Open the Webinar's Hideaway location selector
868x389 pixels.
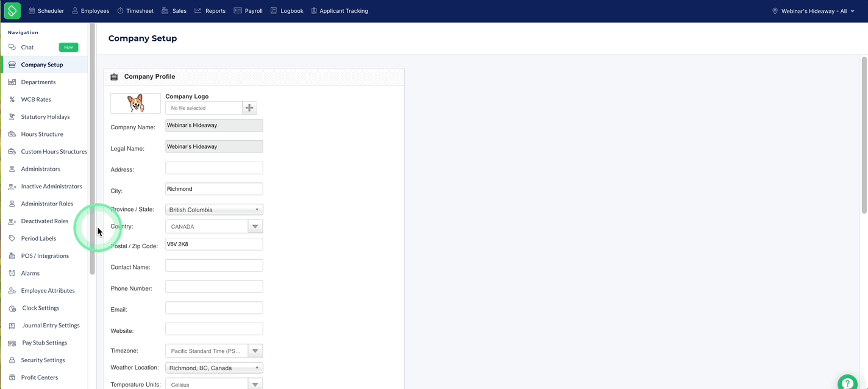813,11
